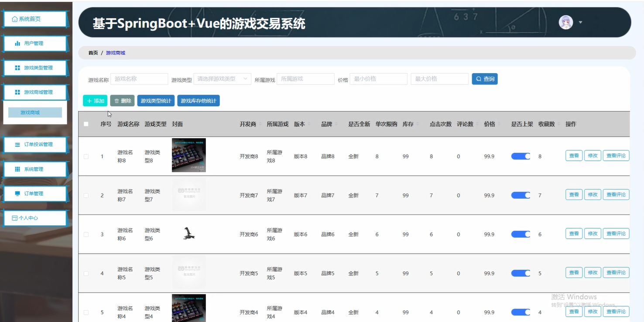Click the 收藏数 column header
Image resolution: width=644 pixels, height=322 pixels.
point(546,124)
